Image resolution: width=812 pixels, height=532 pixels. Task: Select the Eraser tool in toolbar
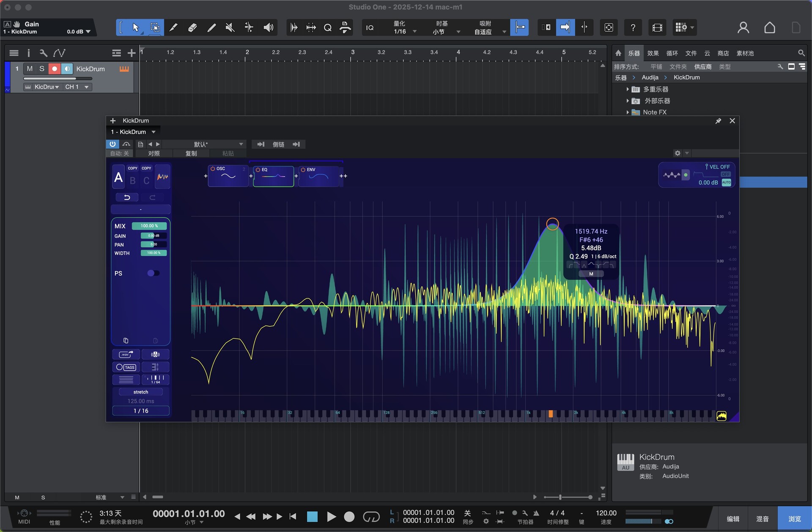tap(192, 28)
